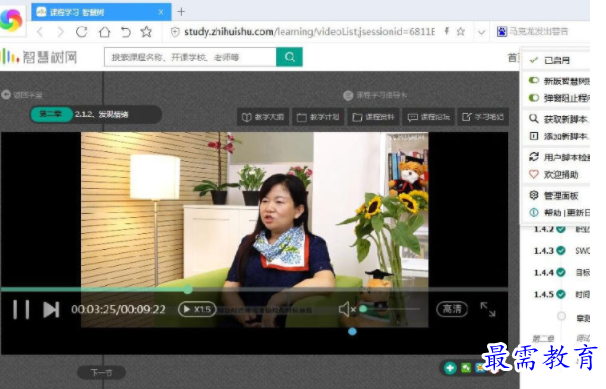Open 课程资料 materials button
The width and height of the screenshot is (606, 389).
click(x=373, y=117)
